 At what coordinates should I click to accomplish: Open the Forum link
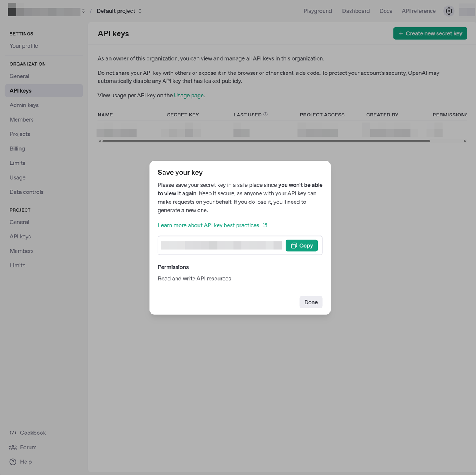(x=23, y=447)
